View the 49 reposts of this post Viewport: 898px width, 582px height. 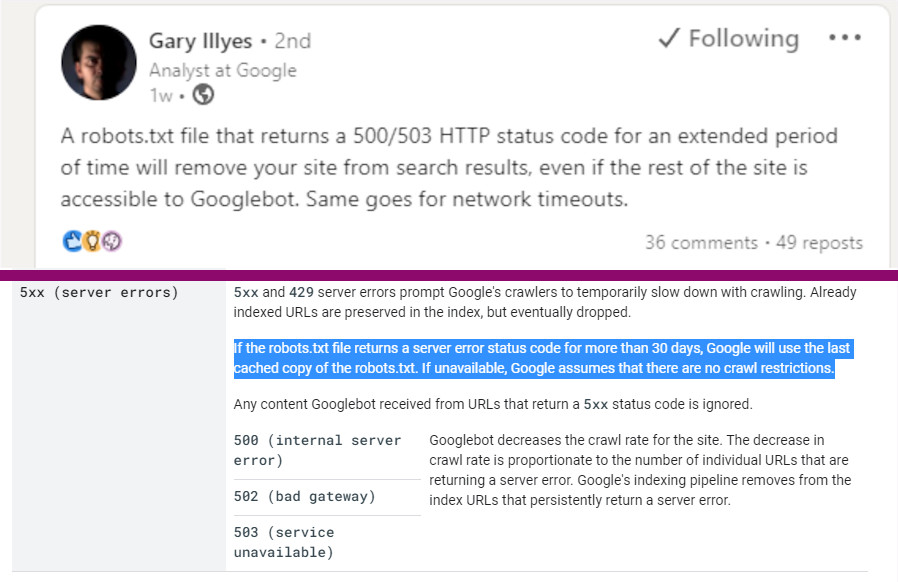point(822,242)
